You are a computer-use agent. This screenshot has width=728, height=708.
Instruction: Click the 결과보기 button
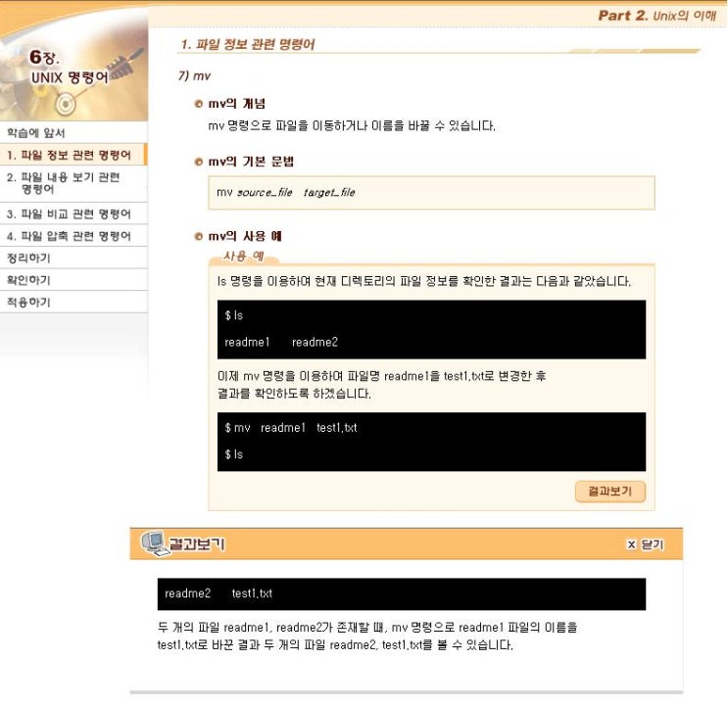click(x=610, y=492)
